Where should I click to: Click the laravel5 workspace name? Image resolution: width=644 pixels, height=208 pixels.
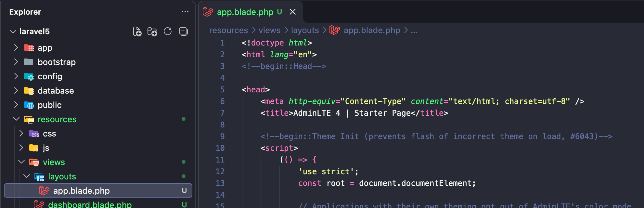34,32
